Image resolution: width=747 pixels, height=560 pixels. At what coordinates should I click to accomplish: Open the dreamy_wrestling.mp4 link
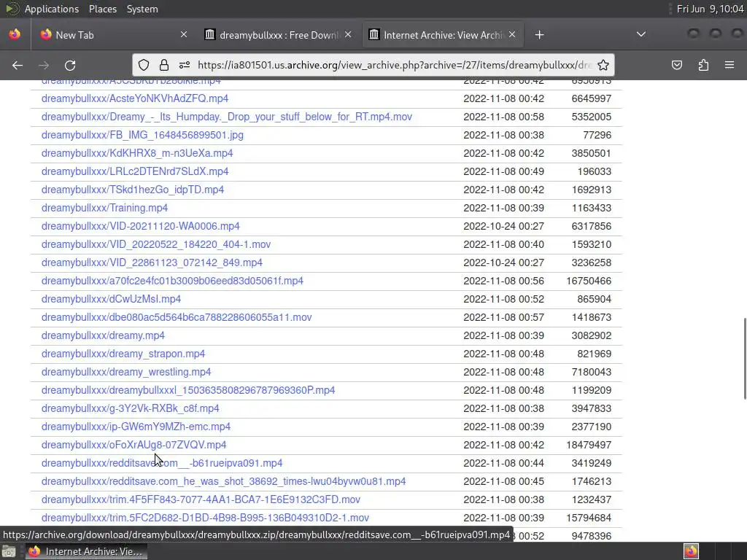pos(126,372)
